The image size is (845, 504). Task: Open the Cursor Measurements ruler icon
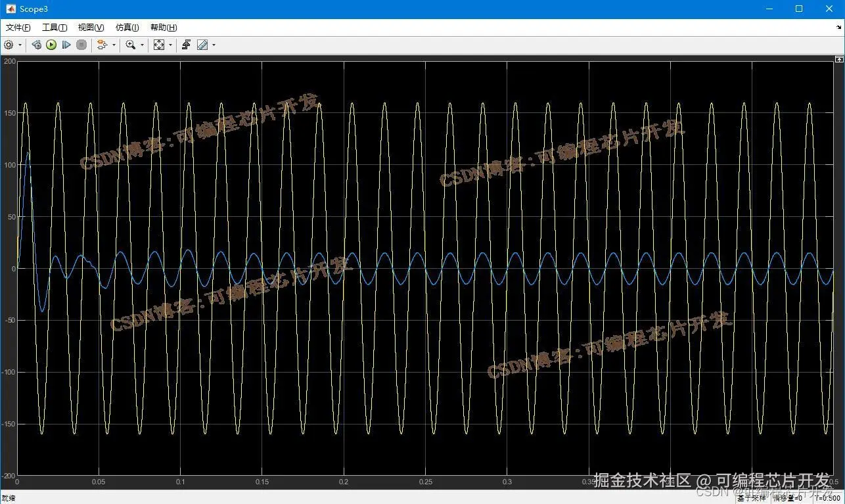coord(202,45)
